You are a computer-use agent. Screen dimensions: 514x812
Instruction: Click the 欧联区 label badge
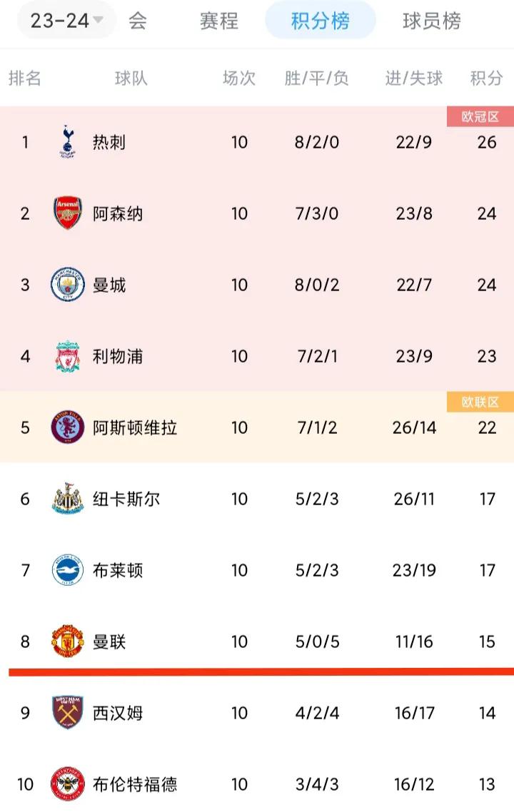(x=480, y=402)
